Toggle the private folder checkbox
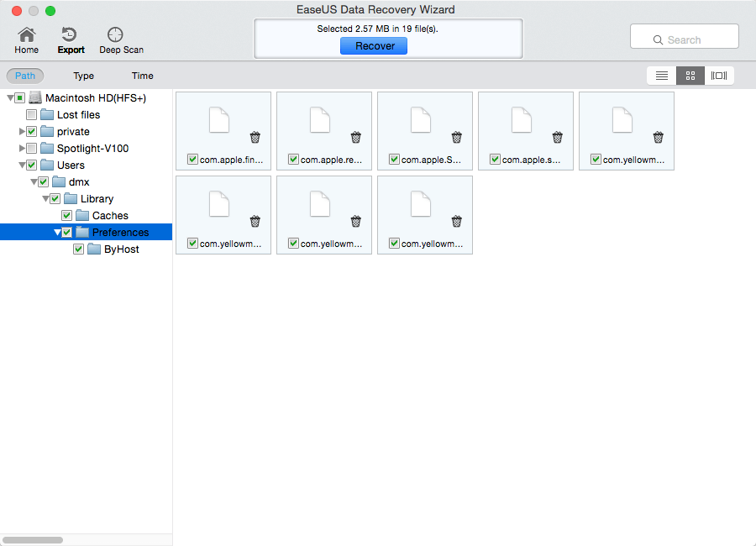The image size is (756, 546). (32, 132)
